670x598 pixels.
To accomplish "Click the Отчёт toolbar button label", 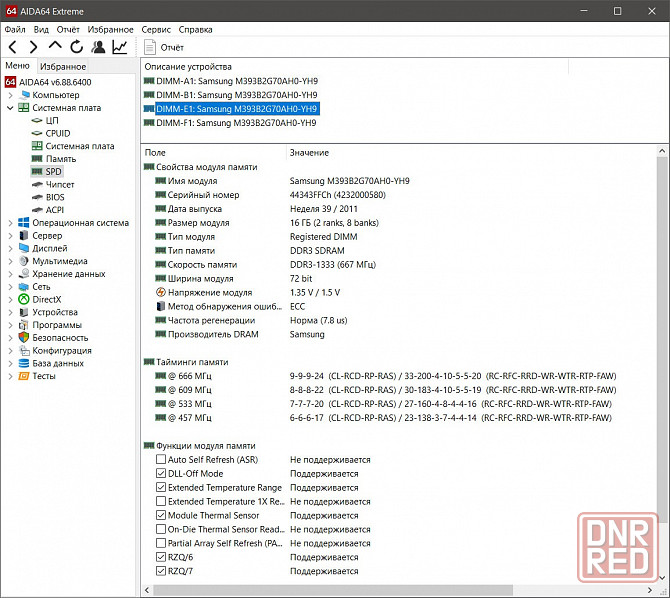I will coord(172,47).
